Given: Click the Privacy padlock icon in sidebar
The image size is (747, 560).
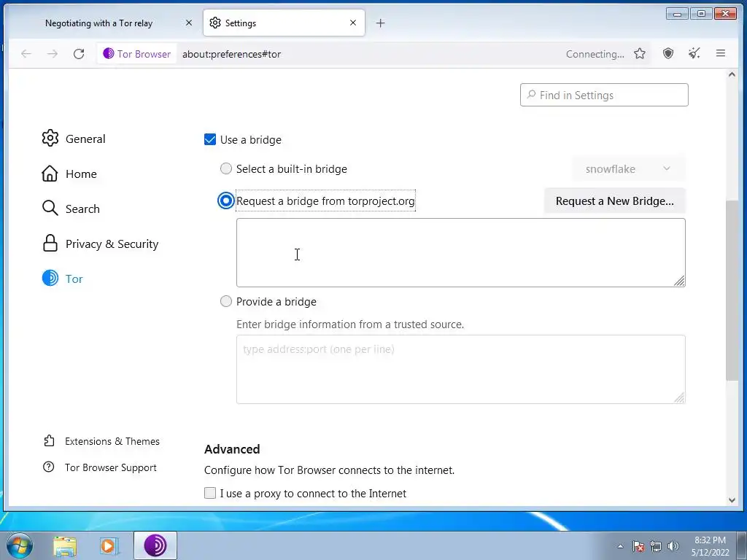Looking at the screenshot, I should pyautogui.click(x=50, y=244).
